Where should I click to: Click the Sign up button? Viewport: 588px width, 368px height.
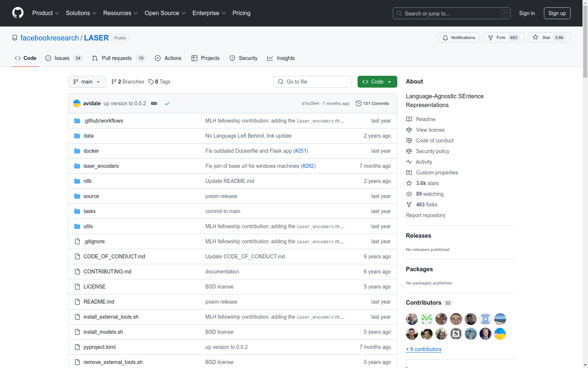click(x=557, y=13)
